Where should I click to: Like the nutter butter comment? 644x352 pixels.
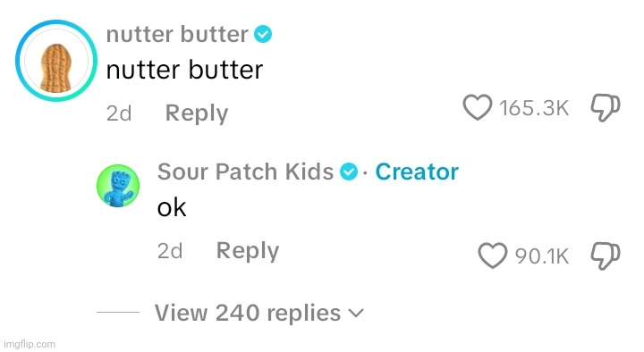coord(478,107)
